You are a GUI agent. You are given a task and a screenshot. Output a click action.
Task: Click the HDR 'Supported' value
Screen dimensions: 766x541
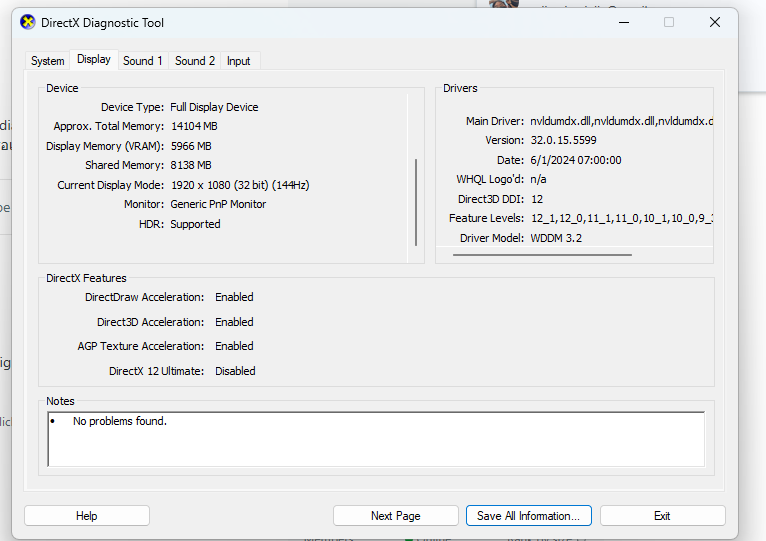195,224
